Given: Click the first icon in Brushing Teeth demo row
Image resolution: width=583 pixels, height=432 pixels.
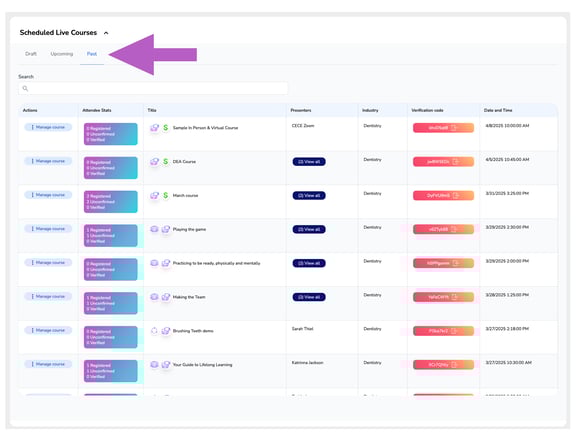Looking at the screenshot, I should coord(154,331).
